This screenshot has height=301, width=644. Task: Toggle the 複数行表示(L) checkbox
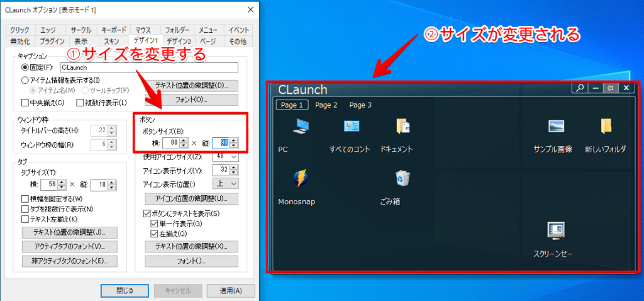(80, 103)
